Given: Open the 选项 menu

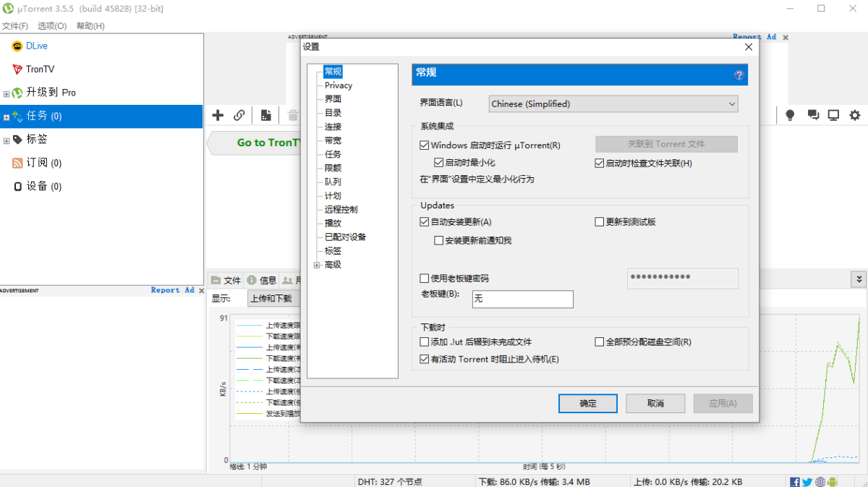Looking at the screenshot, I should pos(52,24).
